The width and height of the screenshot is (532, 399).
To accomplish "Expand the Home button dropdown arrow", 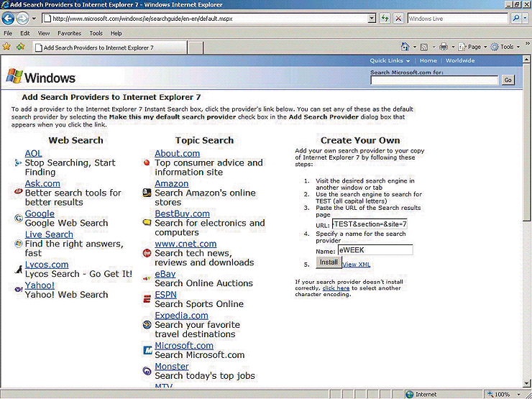I will [415, 47].
